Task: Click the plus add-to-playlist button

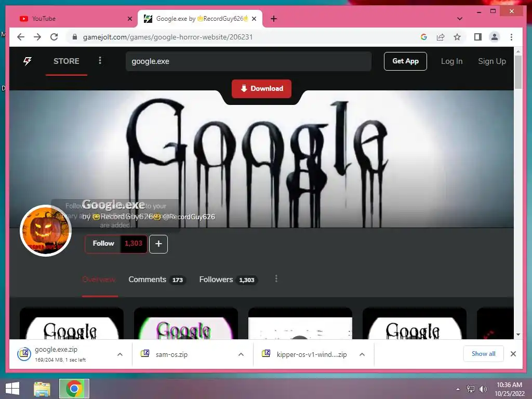Action: [158, 244]
